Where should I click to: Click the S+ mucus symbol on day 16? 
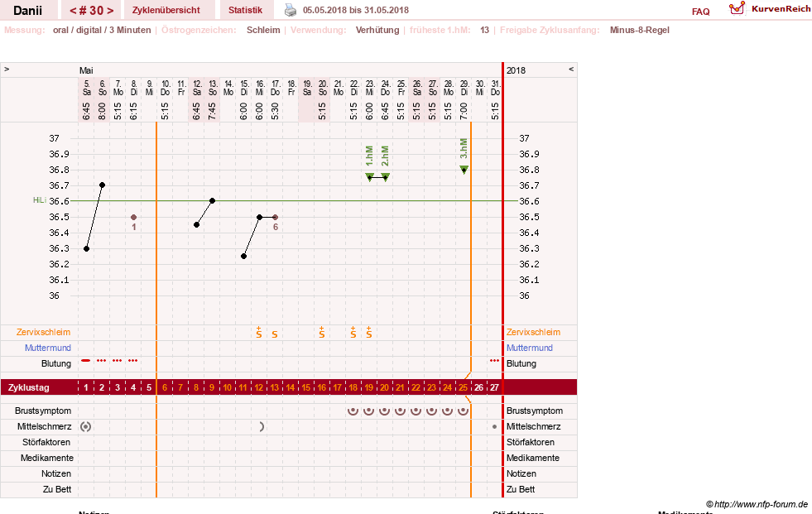(322, 332)
